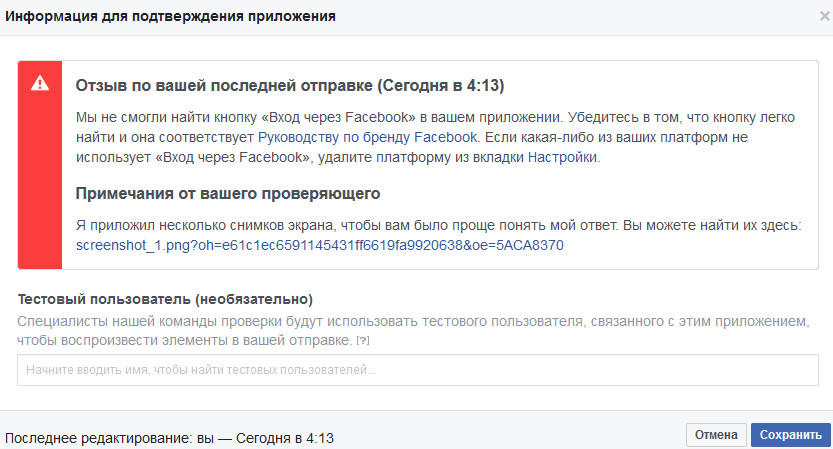Click the 'Тестовый пользователь (необязательно)' label
Viewport: 833px width, 449px height.
point(165,299)
